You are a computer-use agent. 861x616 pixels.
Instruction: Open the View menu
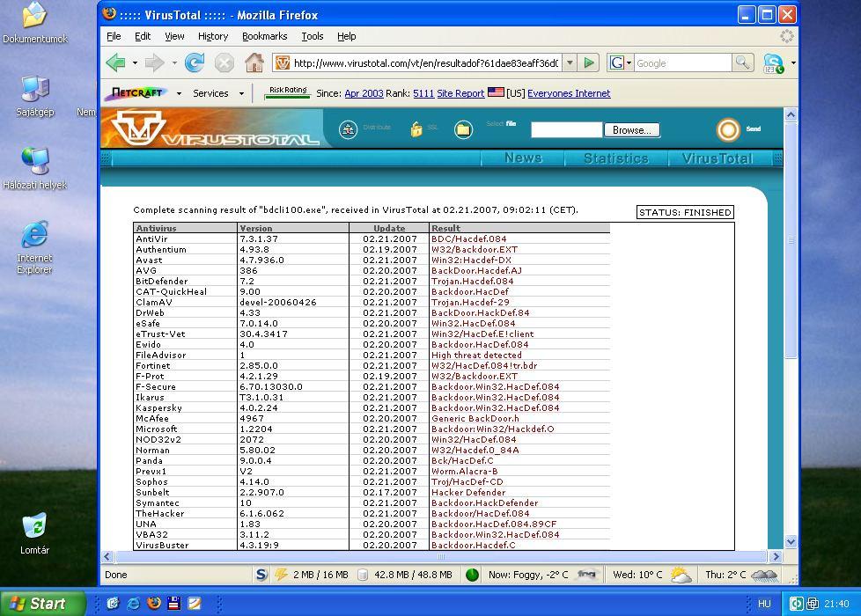(174, 36)
